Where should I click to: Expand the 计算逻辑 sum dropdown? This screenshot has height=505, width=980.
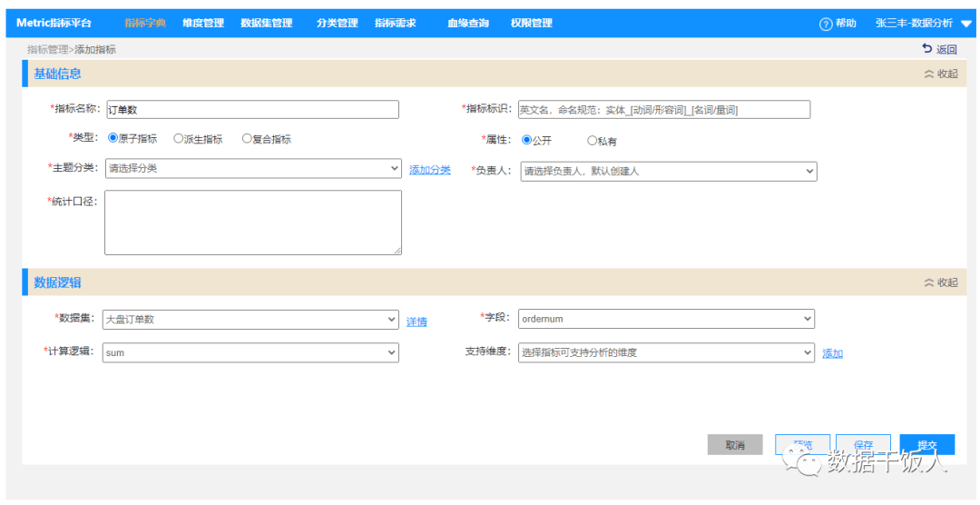pos(250,352)
